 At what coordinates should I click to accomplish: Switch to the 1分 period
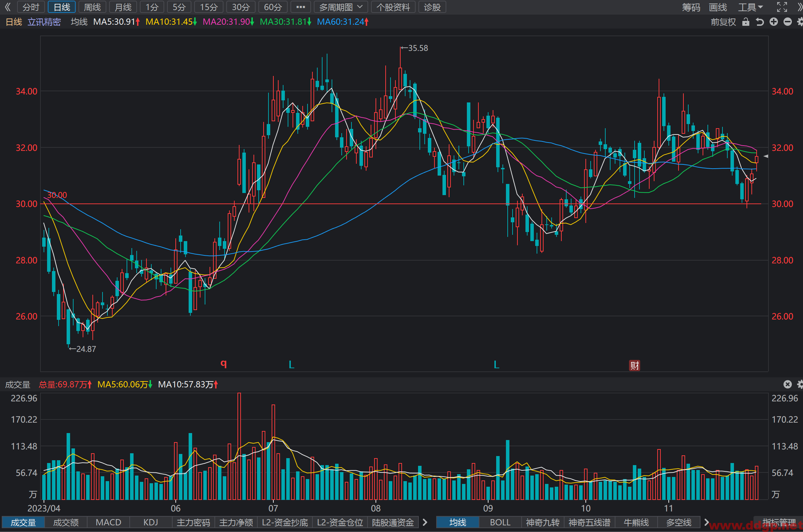tap(152, 7)
